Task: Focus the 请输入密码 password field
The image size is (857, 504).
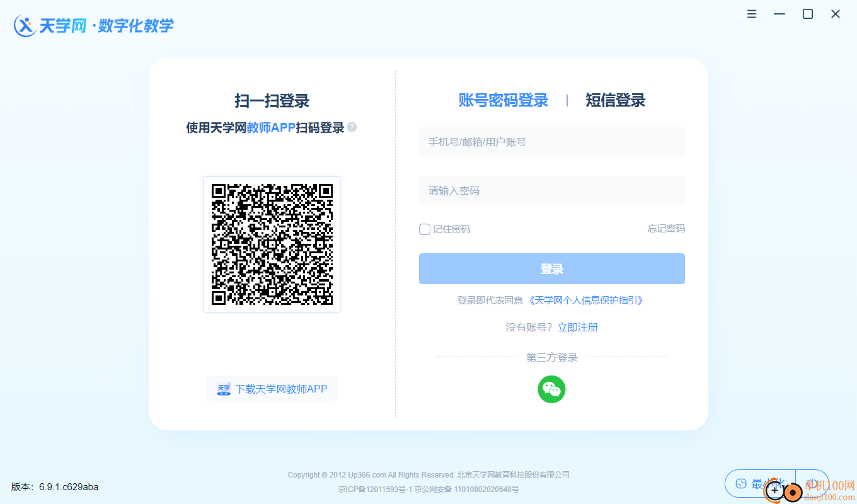Action: click(x=551, y=190)
